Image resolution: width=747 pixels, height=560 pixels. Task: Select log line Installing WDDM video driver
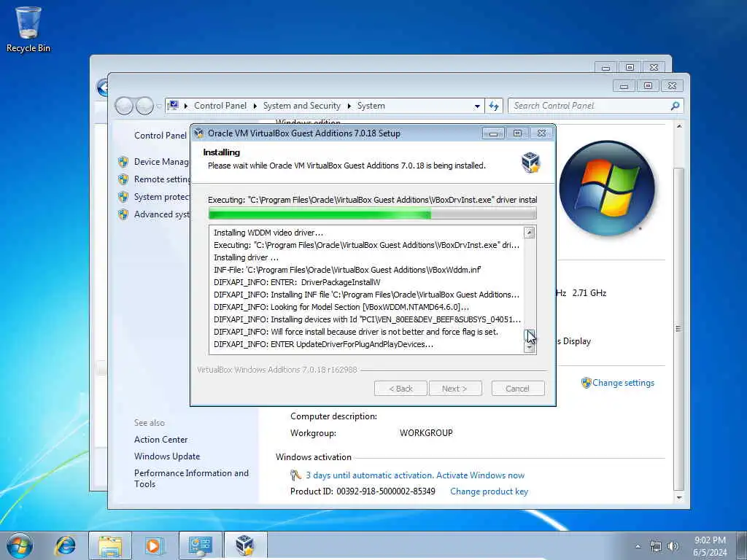point(268,233)
